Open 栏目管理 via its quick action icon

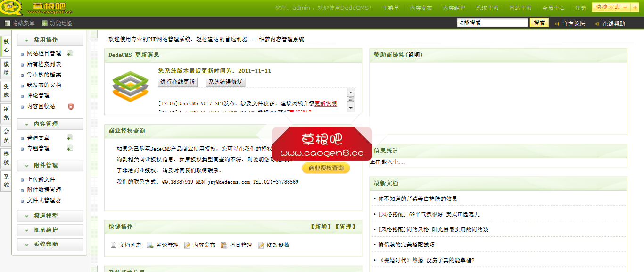coord(225,245)
